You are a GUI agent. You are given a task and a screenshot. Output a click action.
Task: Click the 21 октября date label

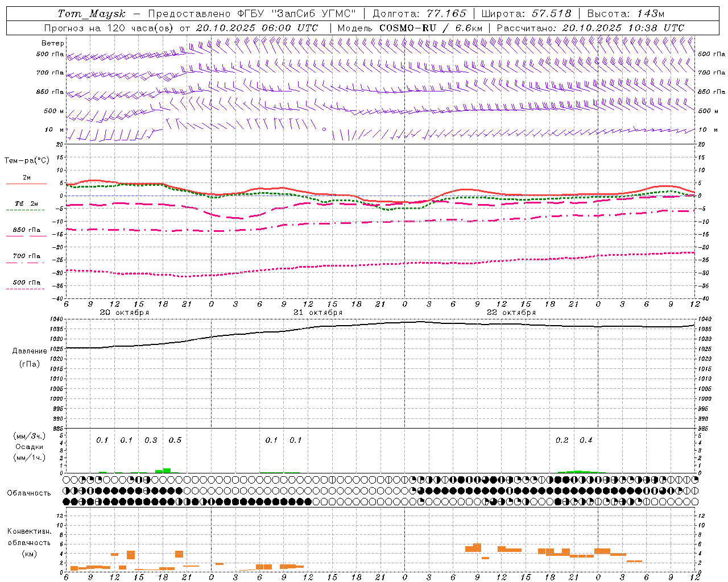318,313
